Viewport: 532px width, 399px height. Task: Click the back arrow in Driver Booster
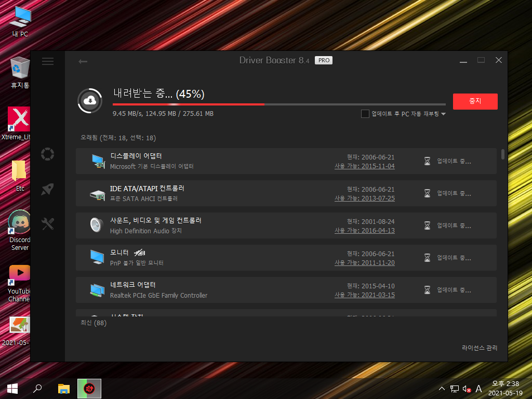point(83,61)
